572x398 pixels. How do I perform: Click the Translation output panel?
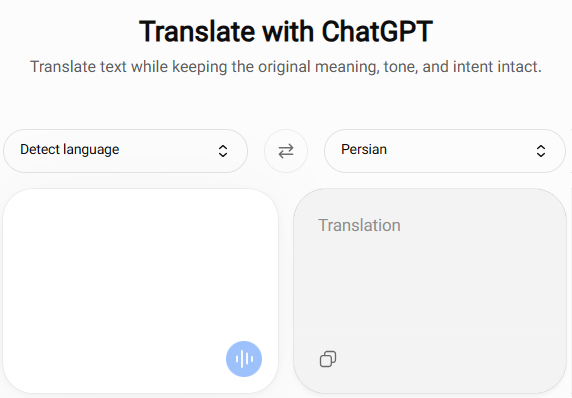pos(430,291)
